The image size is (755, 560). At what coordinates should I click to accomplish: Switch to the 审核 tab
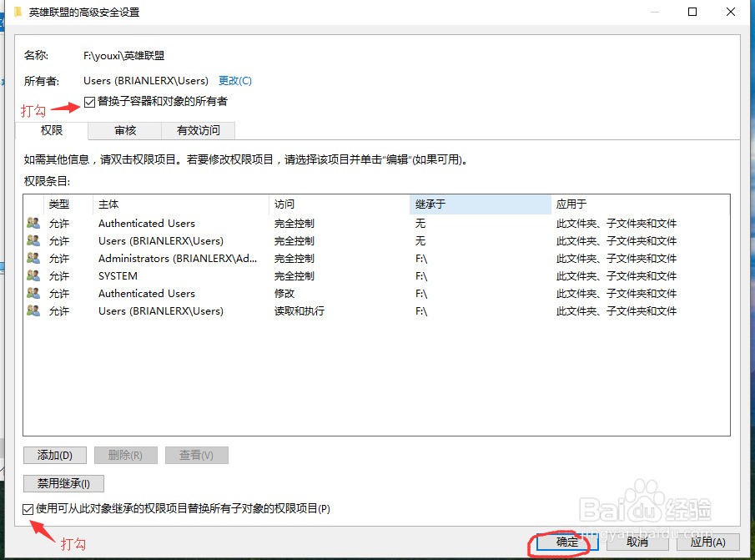point(125,130)
